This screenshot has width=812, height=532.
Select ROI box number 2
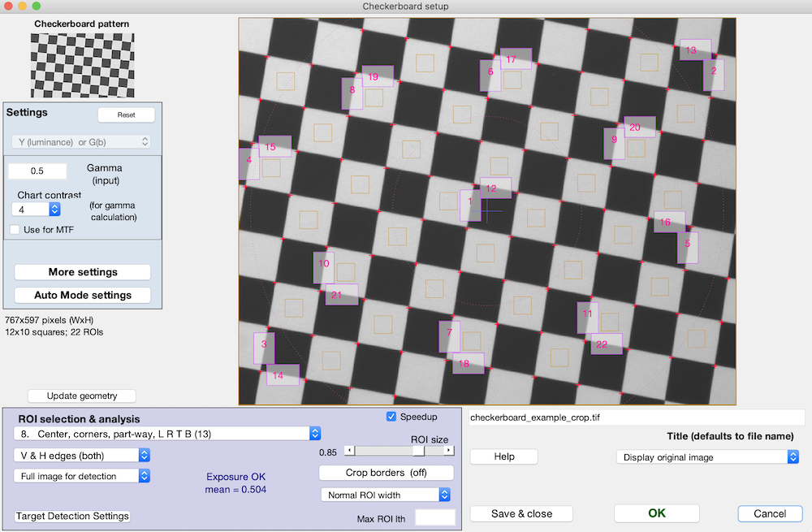tap(714, 75)
